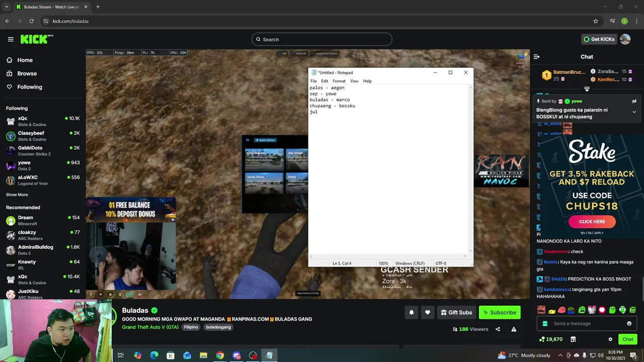Open AdmiralBulldog recommended channel

point(43,249)
